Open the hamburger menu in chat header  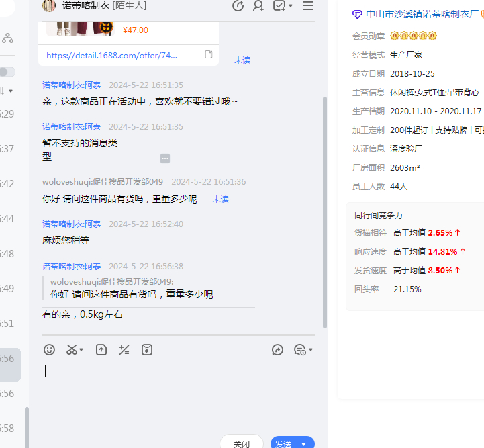[308, 6]
